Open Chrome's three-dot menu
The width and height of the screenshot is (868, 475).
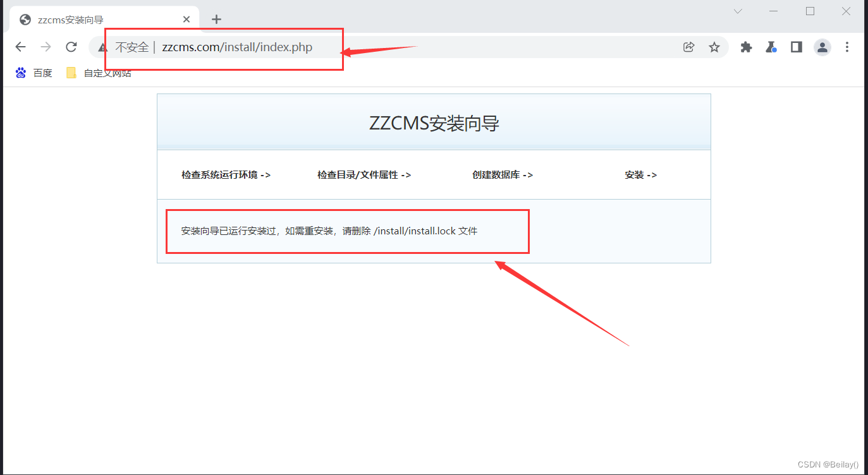[x=847, y=47]
